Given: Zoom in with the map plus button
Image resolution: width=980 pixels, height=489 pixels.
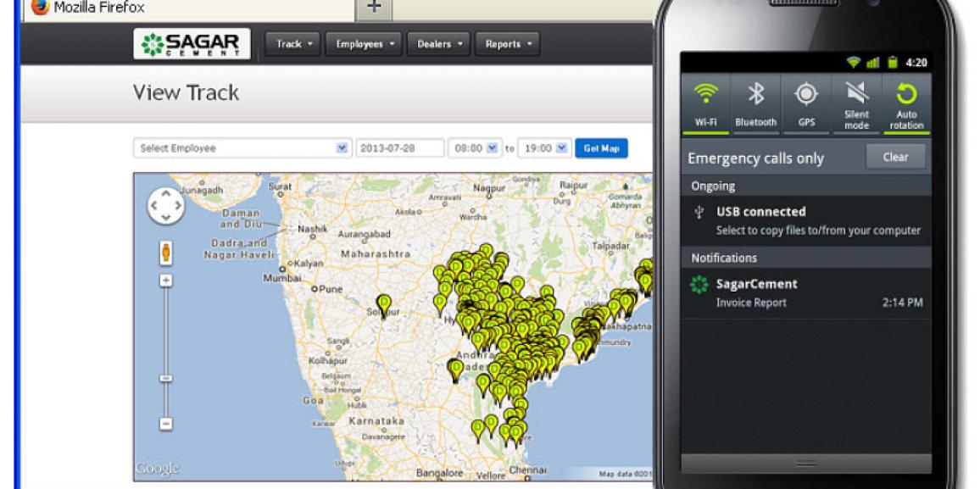Looking at the screenshot, I should (x=165, y=281).
